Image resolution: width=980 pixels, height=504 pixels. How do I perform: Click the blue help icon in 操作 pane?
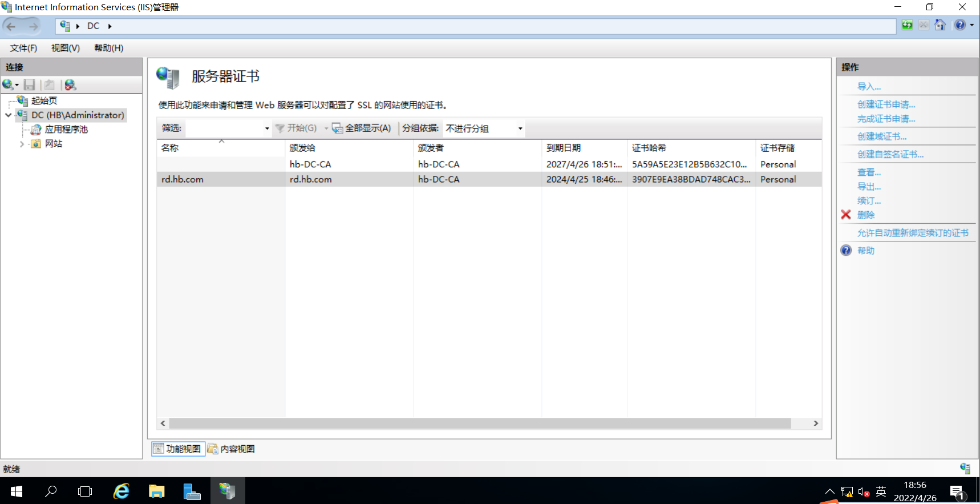click(846, 251)
